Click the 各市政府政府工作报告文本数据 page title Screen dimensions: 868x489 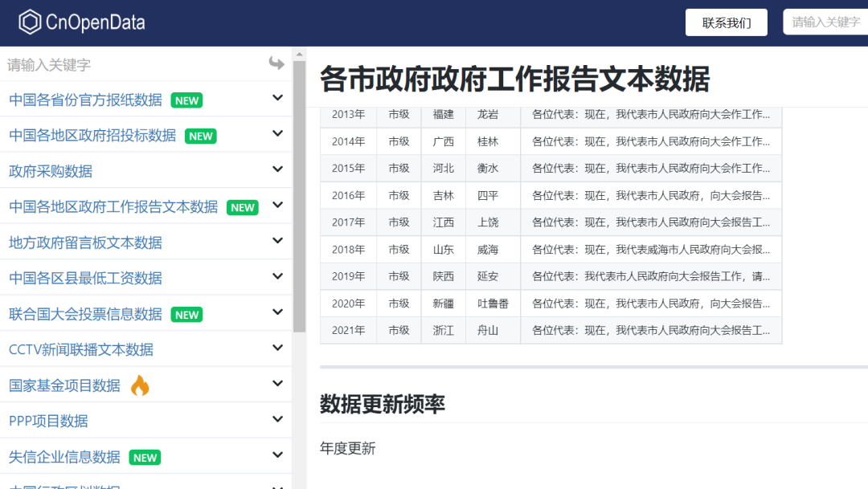(x=515, y=79)
